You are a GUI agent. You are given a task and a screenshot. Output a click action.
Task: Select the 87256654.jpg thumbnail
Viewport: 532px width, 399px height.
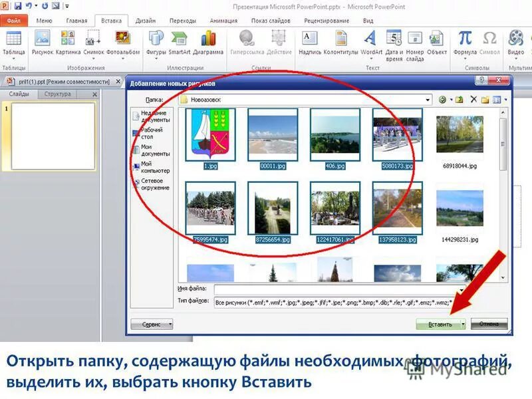273,207
